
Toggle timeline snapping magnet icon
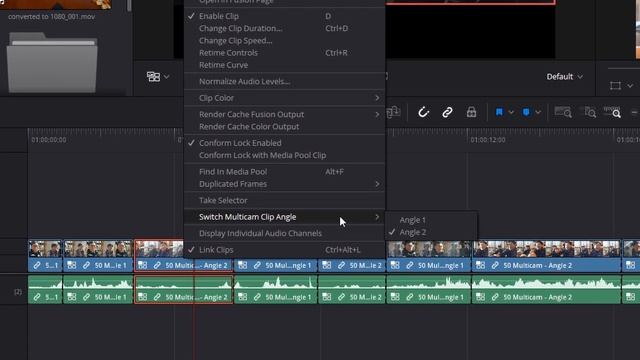423,112
